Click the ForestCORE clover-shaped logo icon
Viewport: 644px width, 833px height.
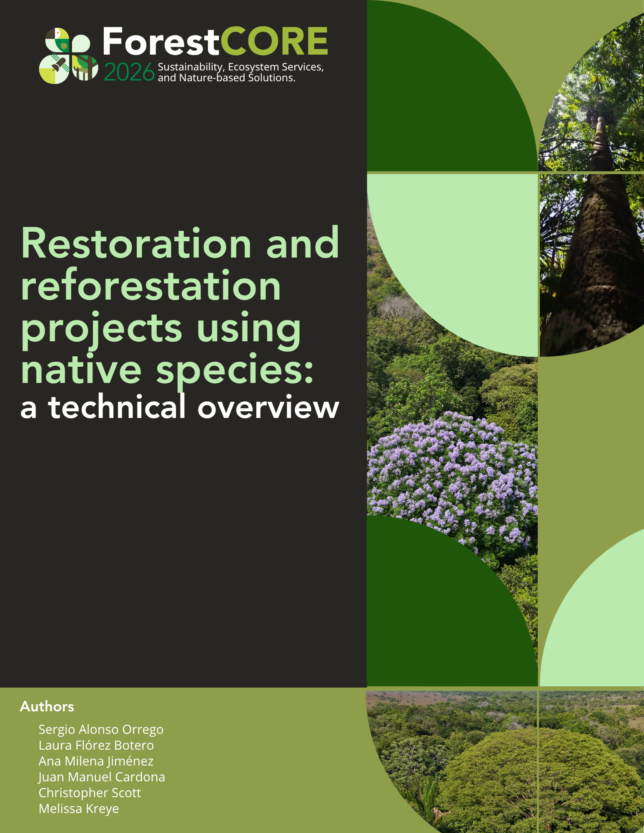(69, 56)
